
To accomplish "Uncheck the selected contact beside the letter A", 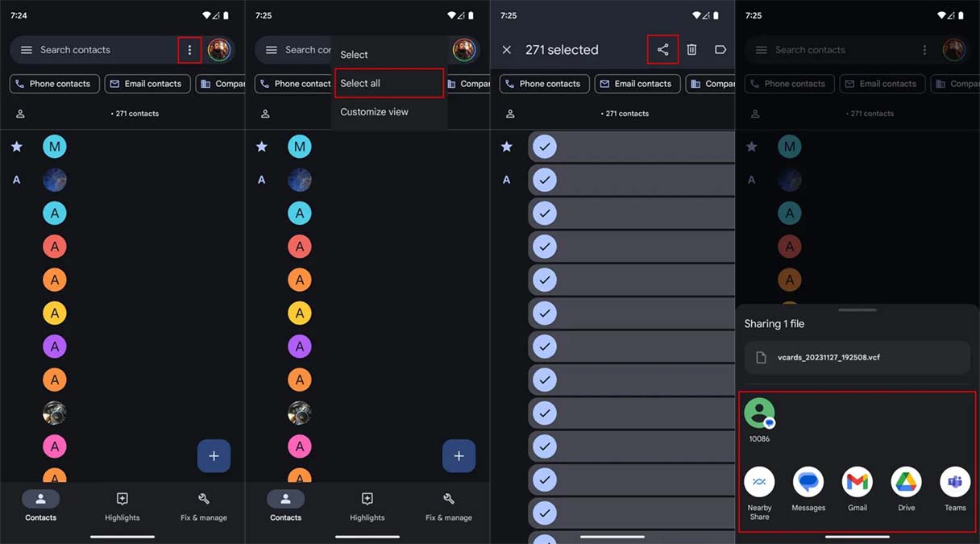I will [x=546, y=180].
